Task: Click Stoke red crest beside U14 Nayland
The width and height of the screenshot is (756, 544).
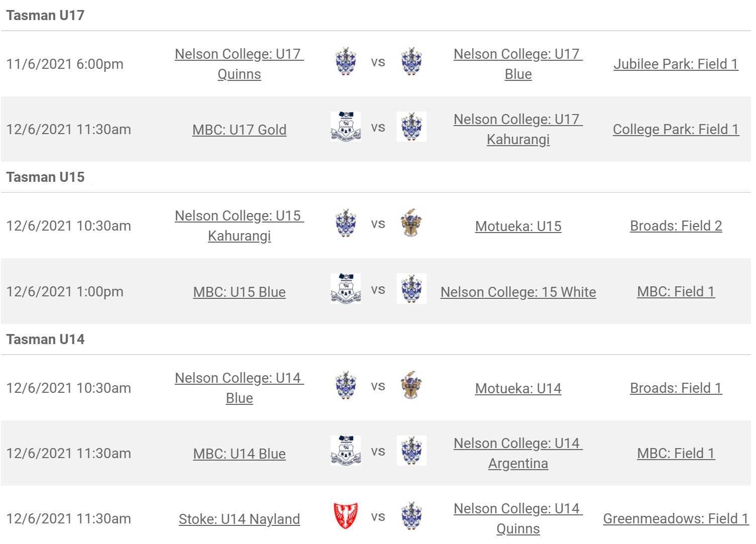Action: (346, 516)
